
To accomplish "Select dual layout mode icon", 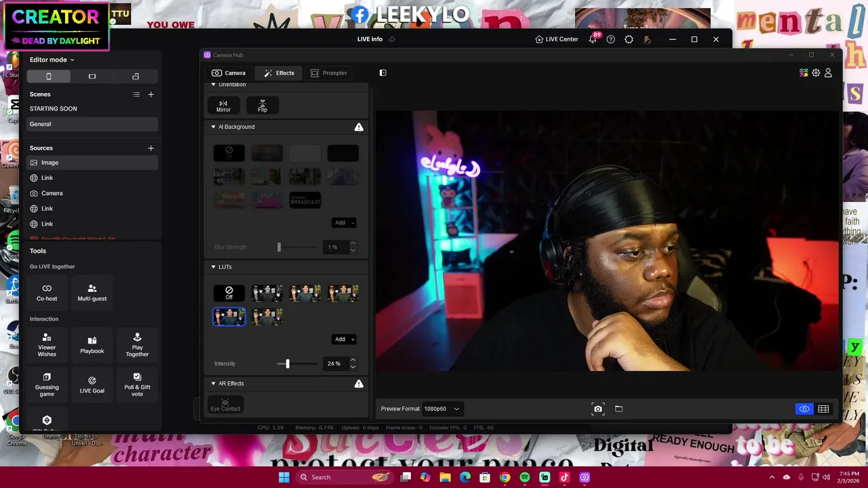I will [136, 77].
